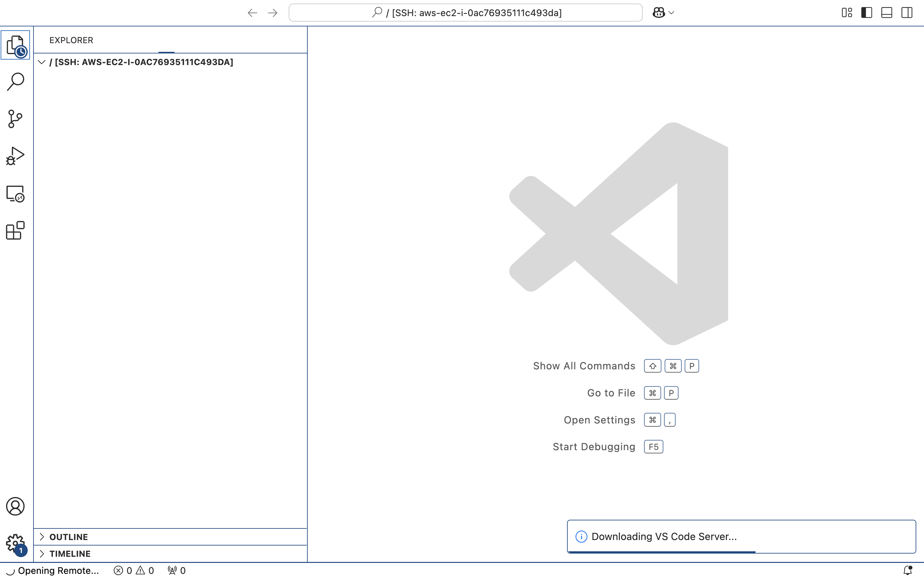Go forward with the right arrow
This screenshot has width=924, height=579.
point(273,13)
